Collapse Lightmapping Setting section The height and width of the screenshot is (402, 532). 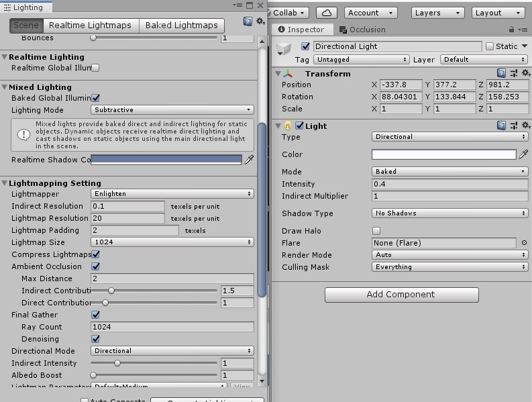[5, 183]
